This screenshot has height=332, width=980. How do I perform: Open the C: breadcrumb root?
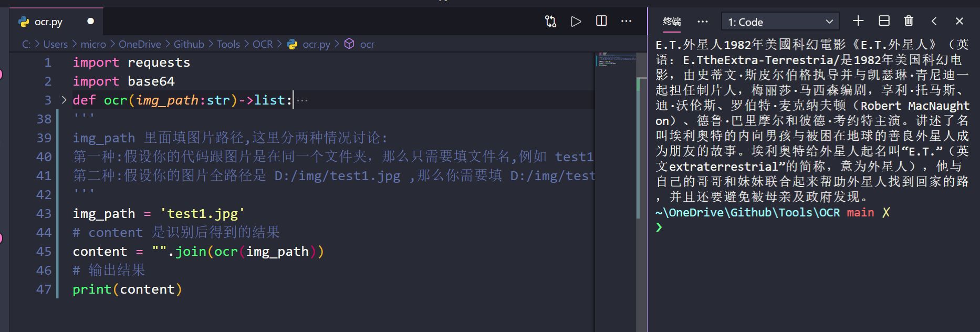[26, 44]
